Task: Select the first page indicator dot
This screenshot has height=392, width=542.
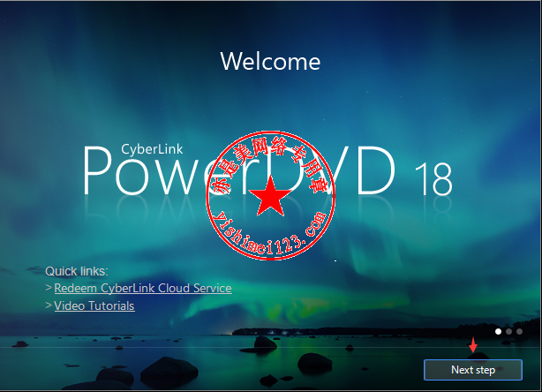Action: 498,331
